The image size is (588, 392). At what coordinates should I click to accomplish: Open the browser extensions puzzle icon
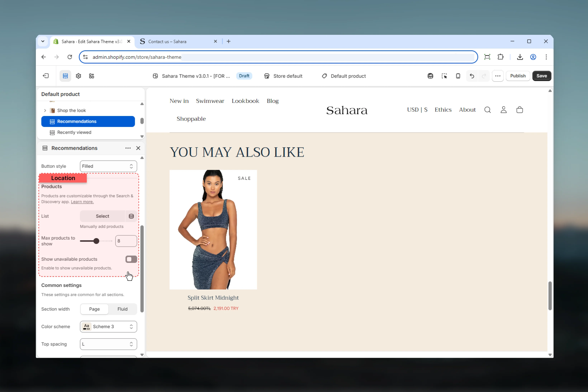pyautogui.click(x=500, y=57)
